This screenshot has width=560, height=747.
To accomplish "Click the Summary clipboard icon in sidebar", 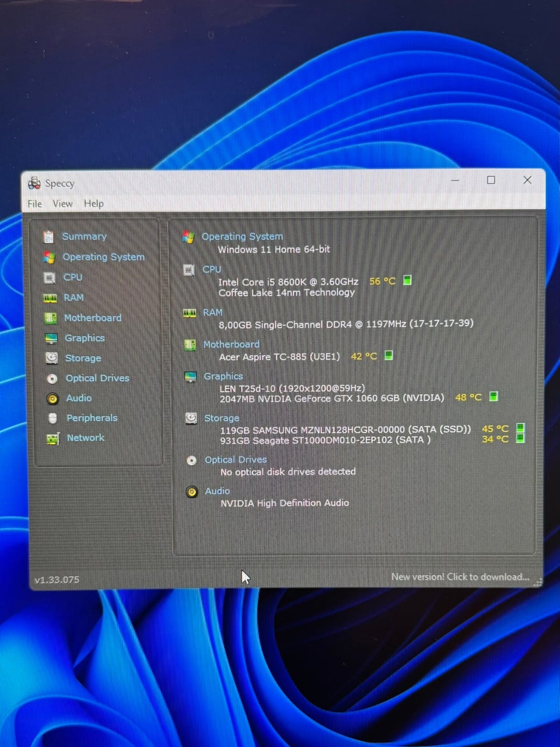I will [48, 236].
